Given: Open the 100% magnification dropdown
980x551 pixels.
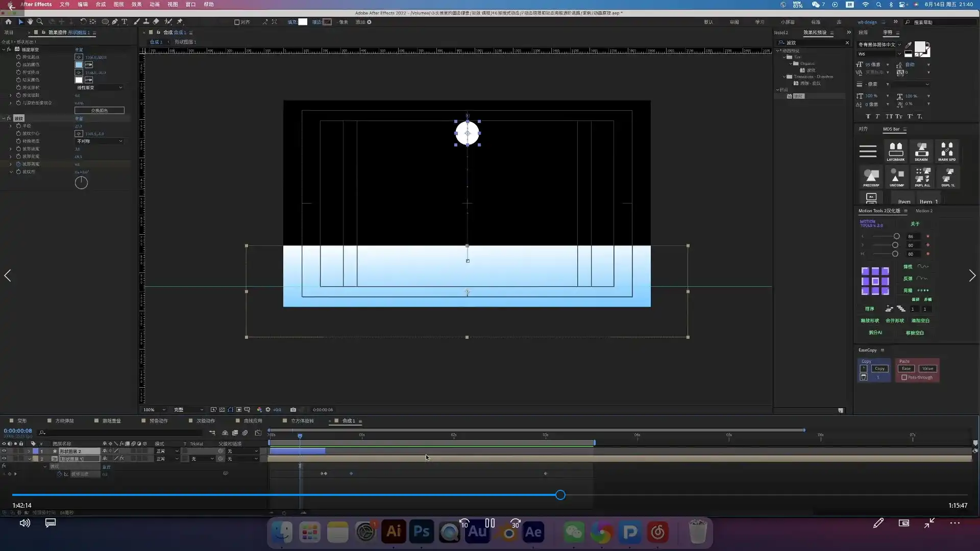Looking at the screenshot, I should pyautogui.click(x=154, y=410).
